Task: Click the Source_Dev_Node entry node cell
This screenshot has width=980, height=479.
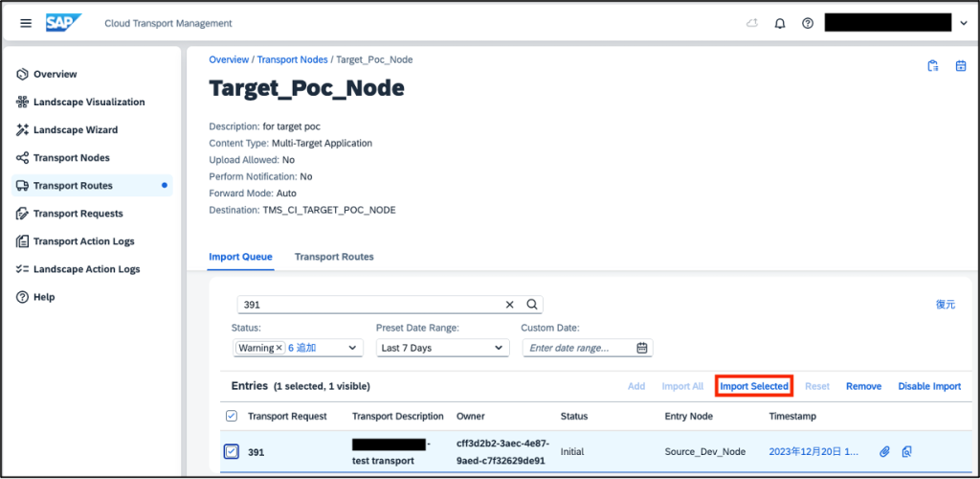Action: point(705,451)
